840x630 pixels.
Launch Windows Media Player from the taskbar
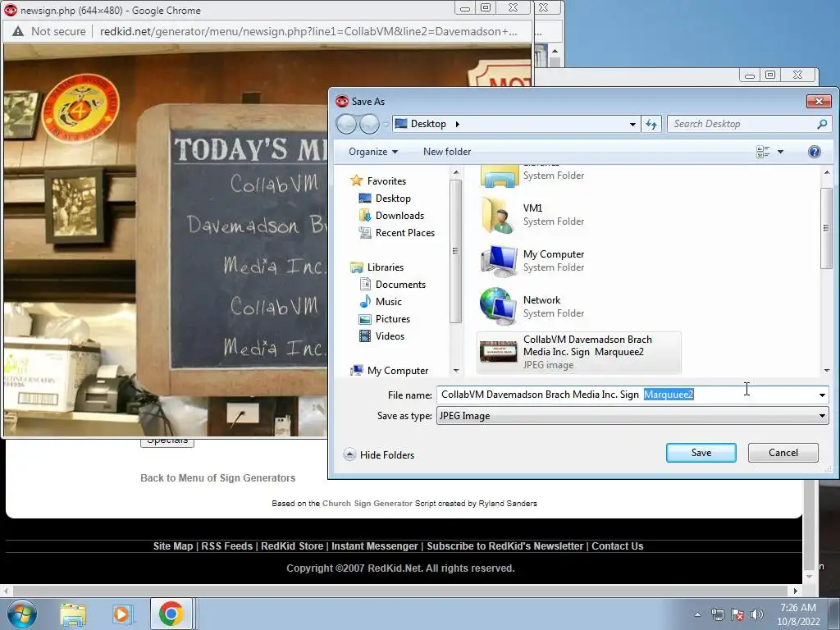coord(122,614)
